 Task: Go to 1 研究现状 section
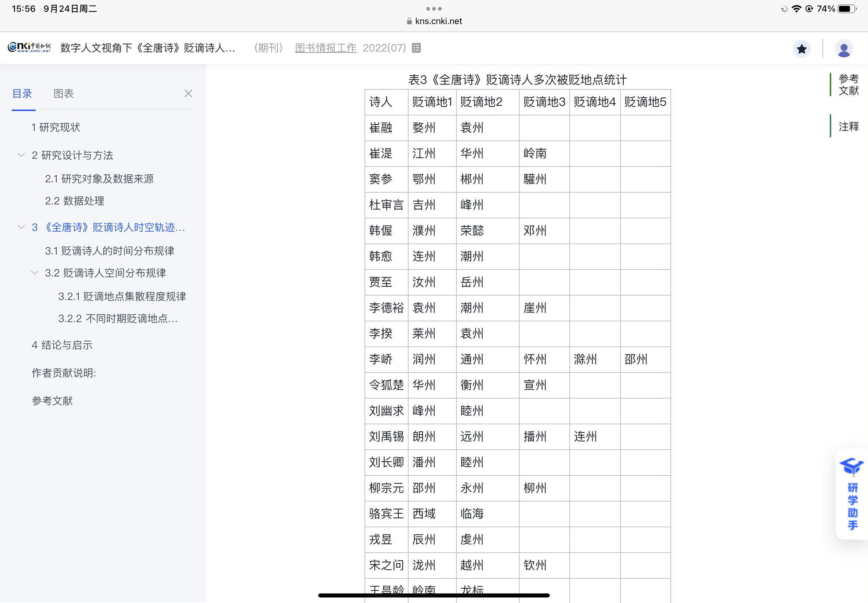(56, 127)
